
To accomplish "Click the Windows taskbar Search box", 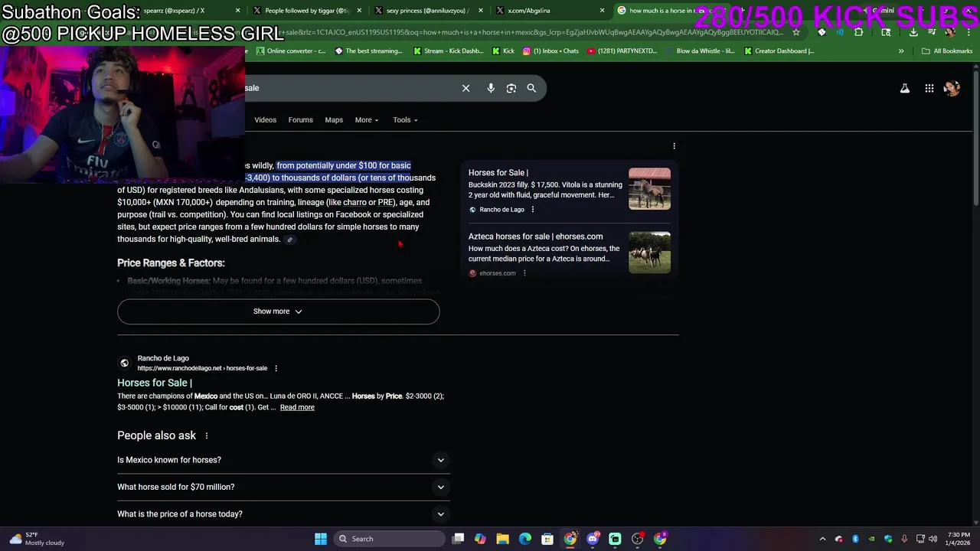I will pyautogui.click(x=388, y=539).
